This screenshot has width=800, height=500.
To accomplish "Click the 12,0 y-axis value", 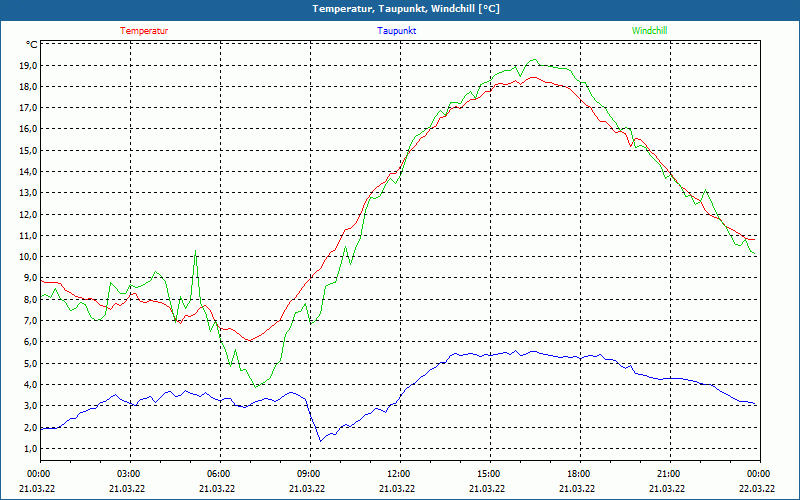I will click(x=28, y=214).
